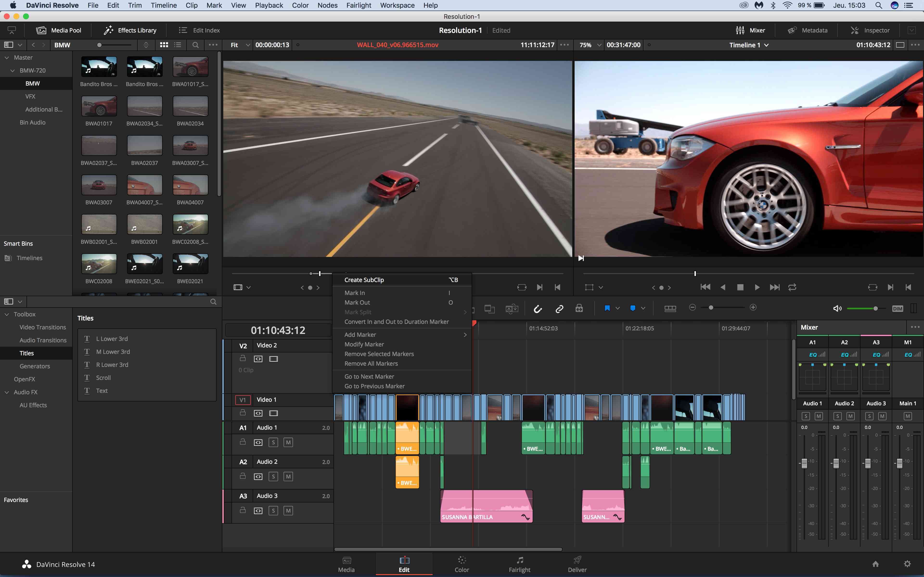Viewport: 924px width, 577px height.
Task: Mute the Audio 1 track in the timeline
Action: click(x=288, y=442)
